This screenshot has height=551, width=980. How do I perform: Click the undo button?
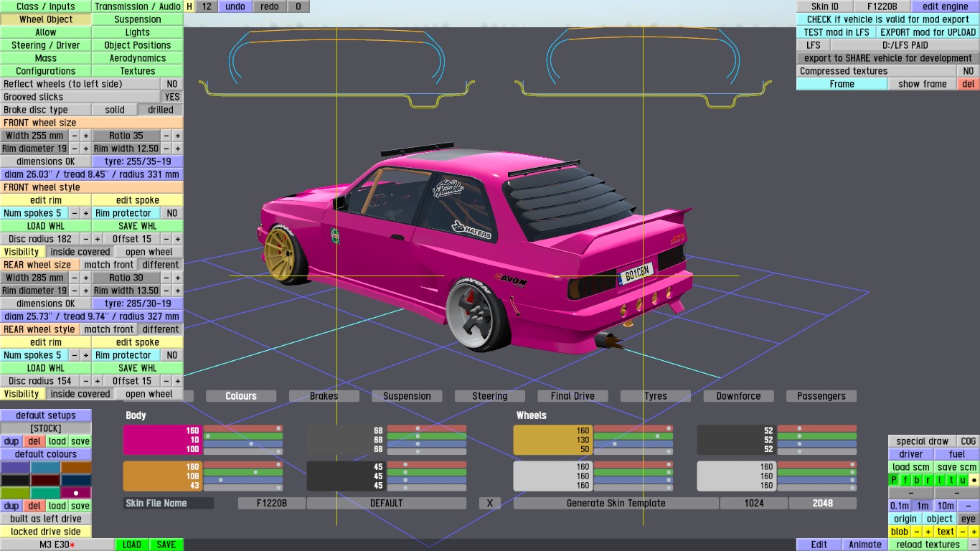(235, 6)
